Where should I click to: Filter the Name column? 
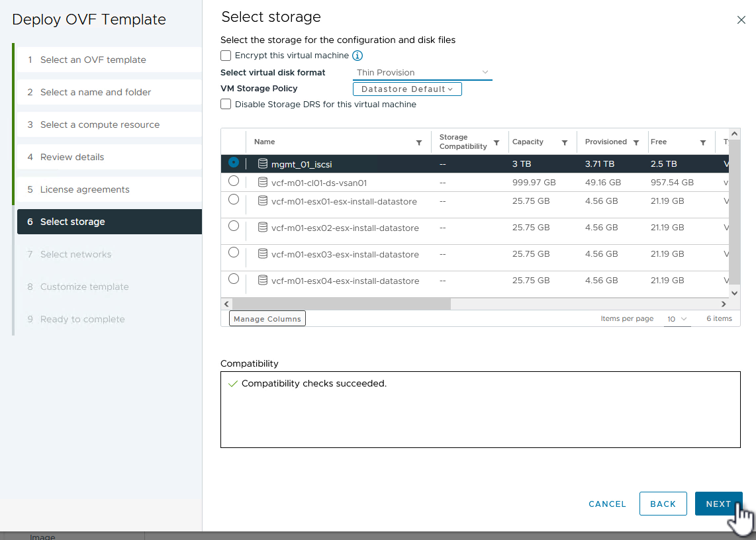click(x=418, y=142)
